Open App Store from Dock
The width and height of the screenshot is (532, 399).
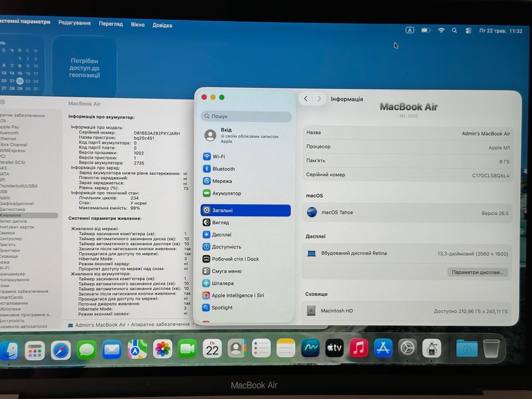tap(383, 348)
